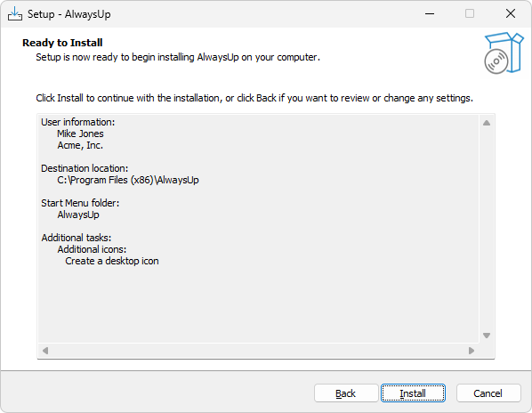Click the scroll down arrow in summary box
The image size is (532, 413).
coord(487,336)
